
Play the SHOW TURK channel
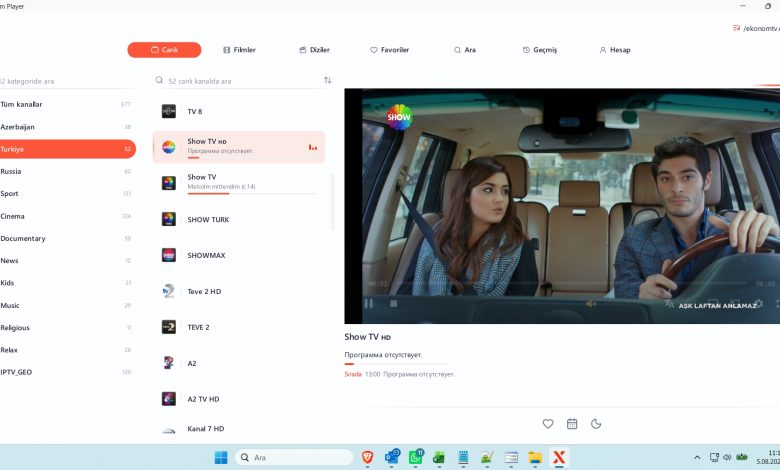tap(239, 219)
